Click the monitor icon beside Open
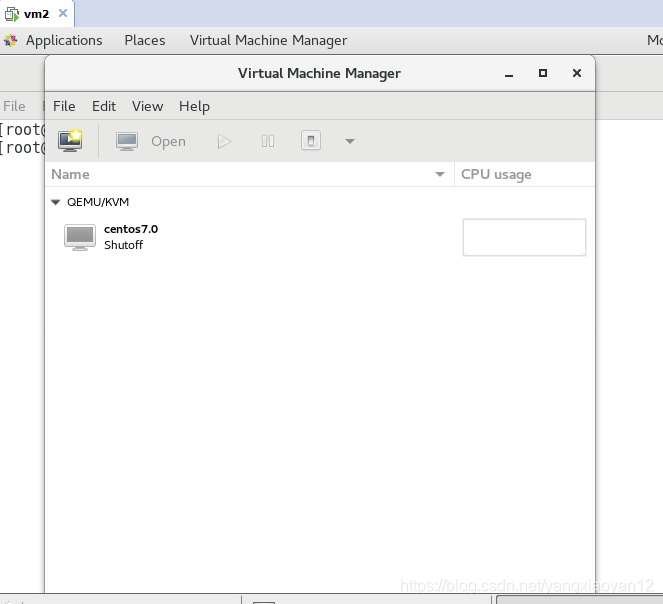 coord(127,141)
